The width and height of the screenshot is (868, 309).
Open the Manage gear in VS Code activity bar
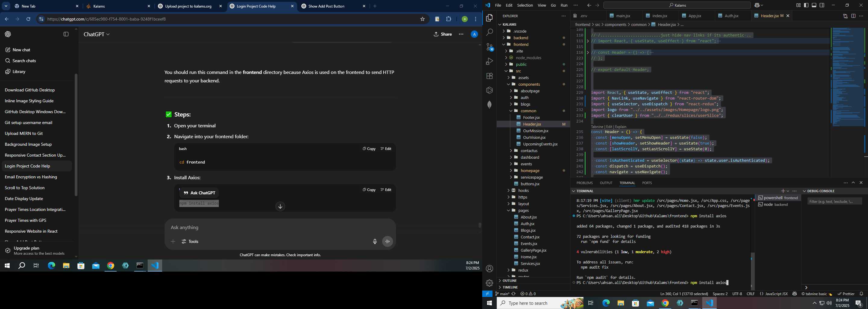(x=489, y=283)
